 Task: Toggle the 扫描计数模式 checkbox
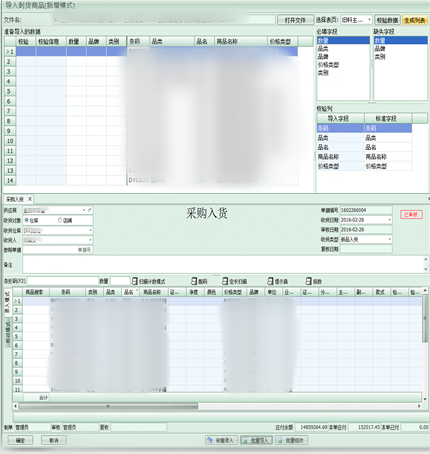[x=134, y=281]
